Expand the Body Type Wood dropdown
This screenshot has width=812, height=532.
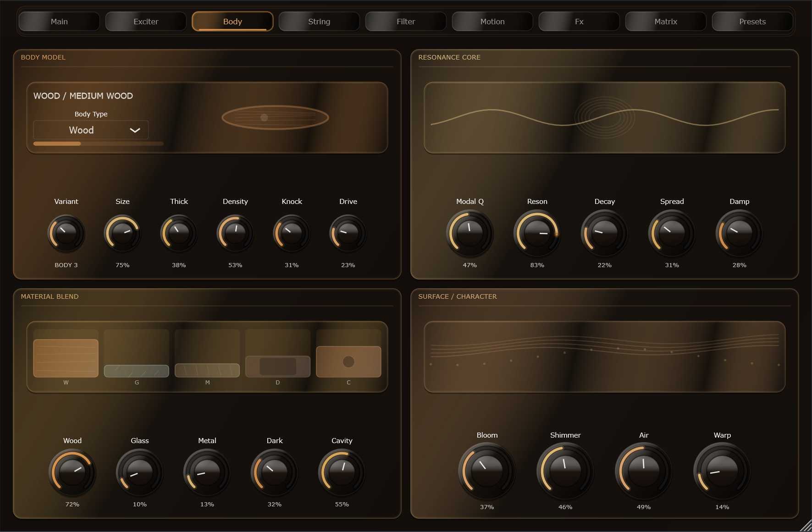point(91,130)
